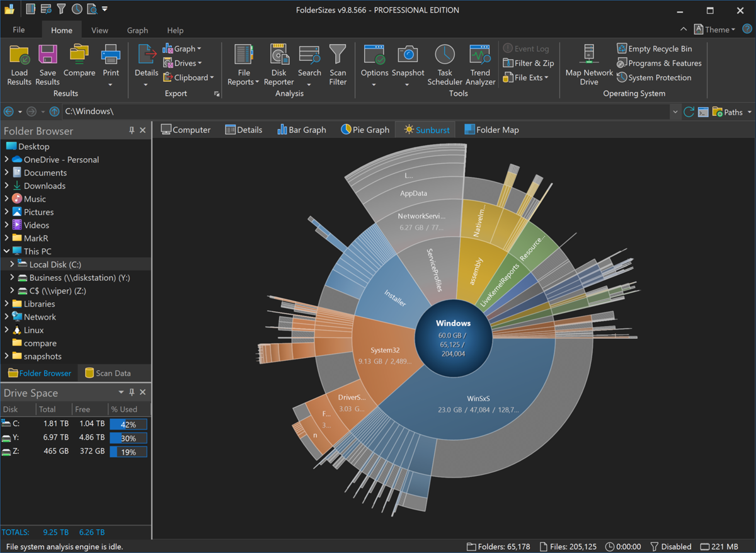Open the Clipboard dropdown
The height and width of the screenshot is (553, 756).
pyautogui.click(x=188, y=77)
